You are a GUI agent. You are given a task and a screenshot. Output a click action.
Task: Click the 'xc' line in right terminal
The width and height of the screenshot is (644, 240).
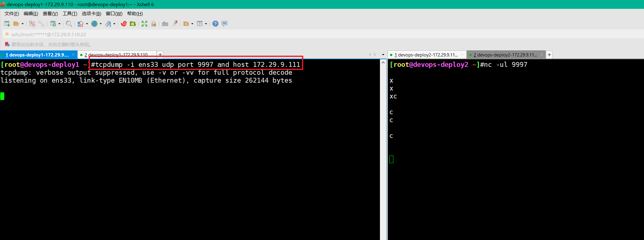coord(393,96)
